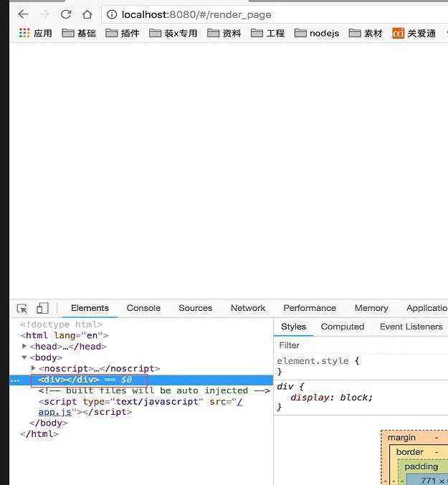The width and height of the screenshot is (448, 485).
Task: Switch to the Application tab
Action: tap(427, 308)
